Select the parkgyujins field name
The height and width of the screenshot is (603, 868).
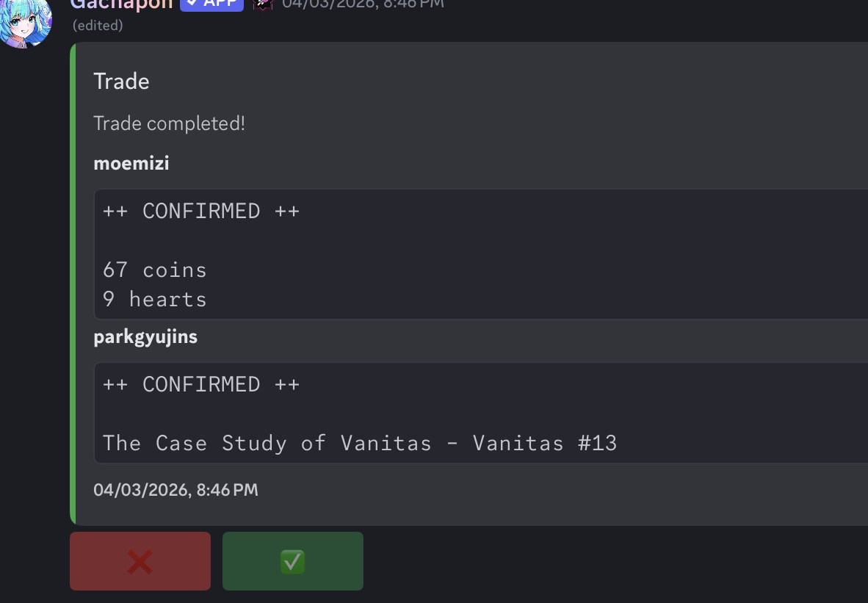(145, 337)
